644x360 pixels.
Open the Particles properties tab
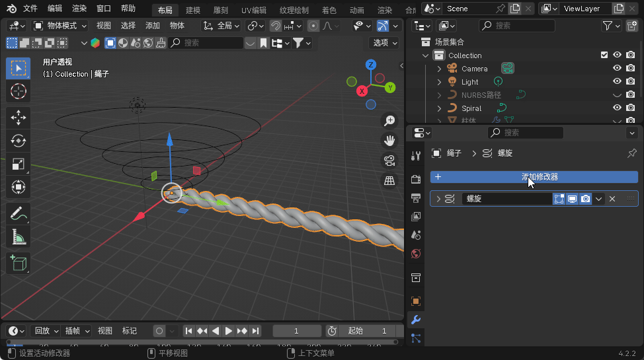point(416,338)
